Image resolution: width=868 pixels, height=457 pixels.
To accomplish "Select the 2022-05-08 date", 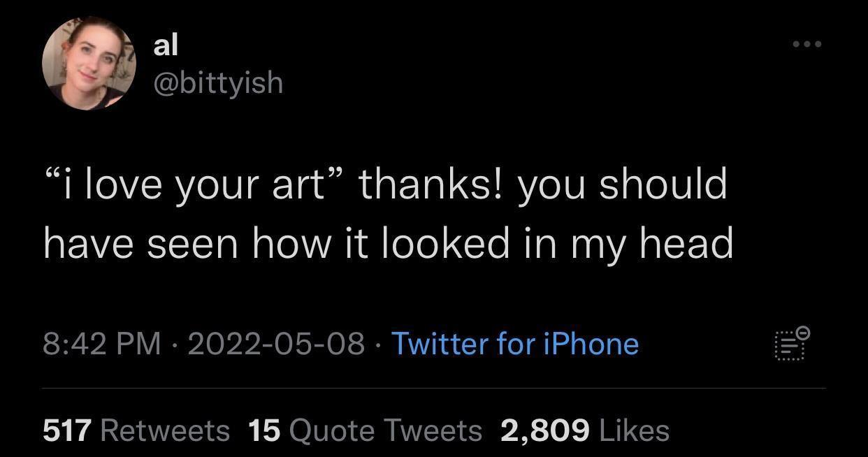I will point(276,344).
